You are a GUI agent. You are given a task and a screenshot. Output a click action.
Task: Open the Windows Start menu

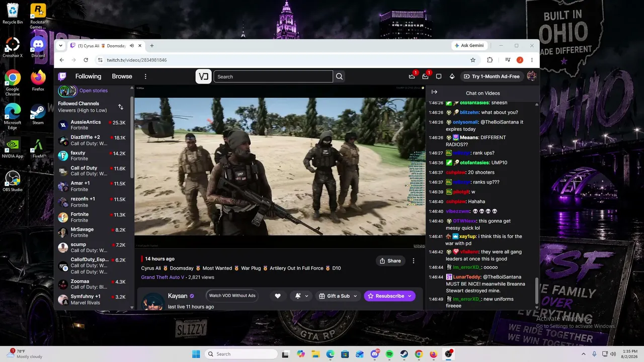196,354
